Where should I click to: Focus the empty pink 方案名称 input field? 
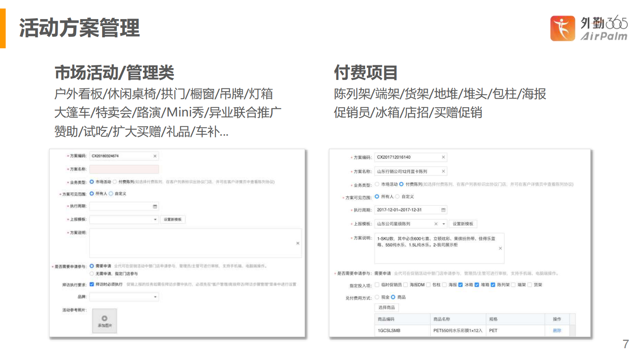tap(124, 169)
